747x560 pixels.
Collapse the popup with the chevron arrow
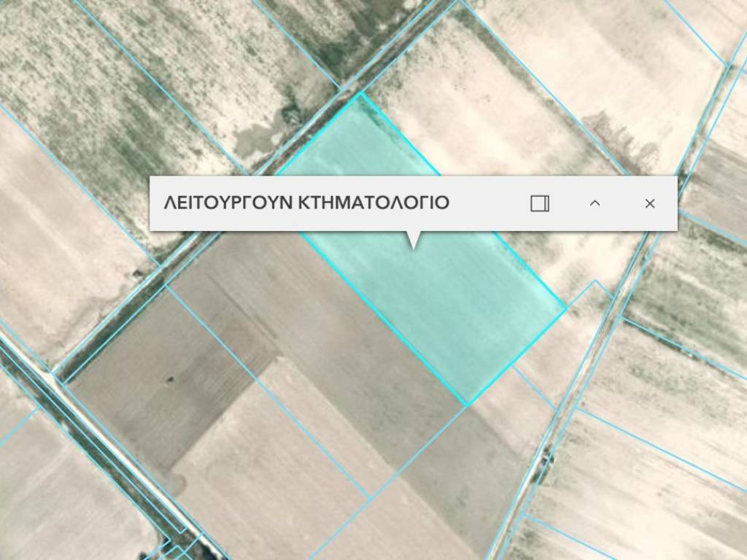pyautogui.click(x=595, y=203)
